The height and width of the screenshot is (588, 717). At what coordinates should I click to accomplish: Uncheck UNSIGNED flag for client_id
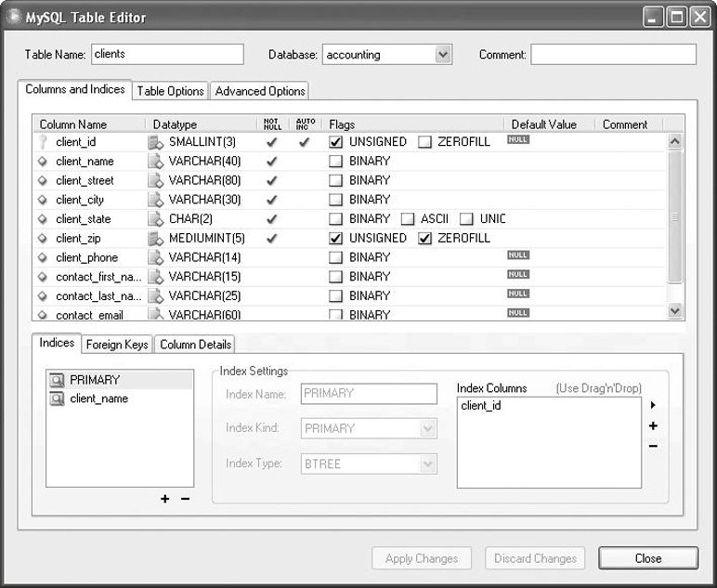point(335,142)
